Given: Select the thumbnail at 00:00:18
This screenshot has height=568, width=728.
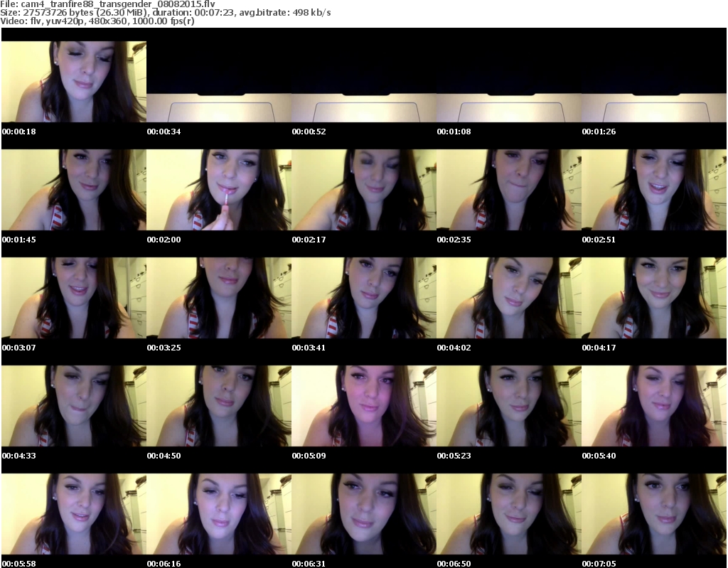Looking at the screenshot, I should (x=74, y=82).
